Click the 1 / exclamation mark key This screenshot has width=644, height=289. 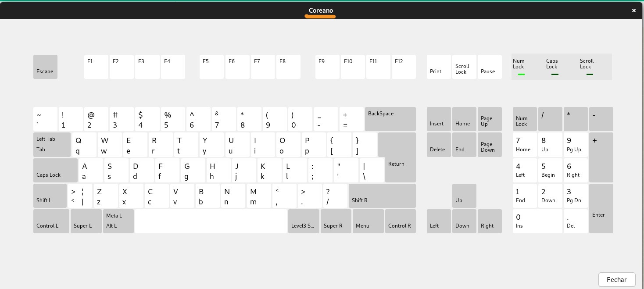71,119
